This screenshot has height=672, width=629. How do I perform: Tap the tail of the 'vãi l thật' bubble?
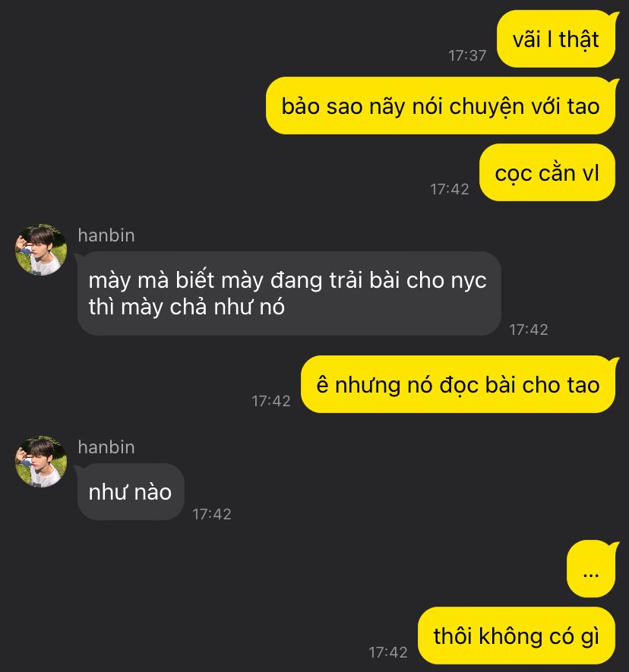tap(615, 17)
